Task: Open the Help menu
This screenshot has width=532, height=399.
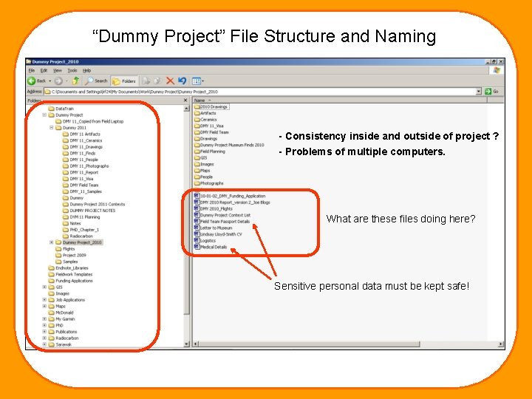Action: coord(87,71)
